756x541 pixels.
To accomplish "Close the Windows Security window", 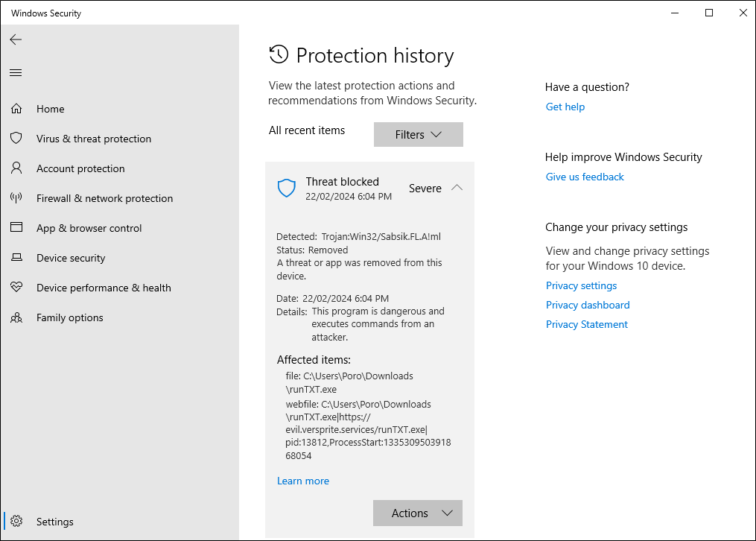I will tap(743, 13).
